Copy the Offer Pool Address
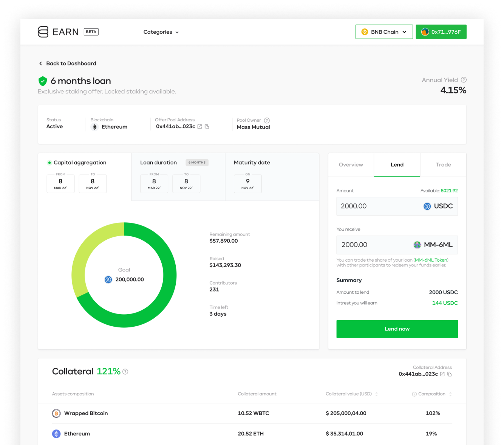 click(x=207, y=127)
